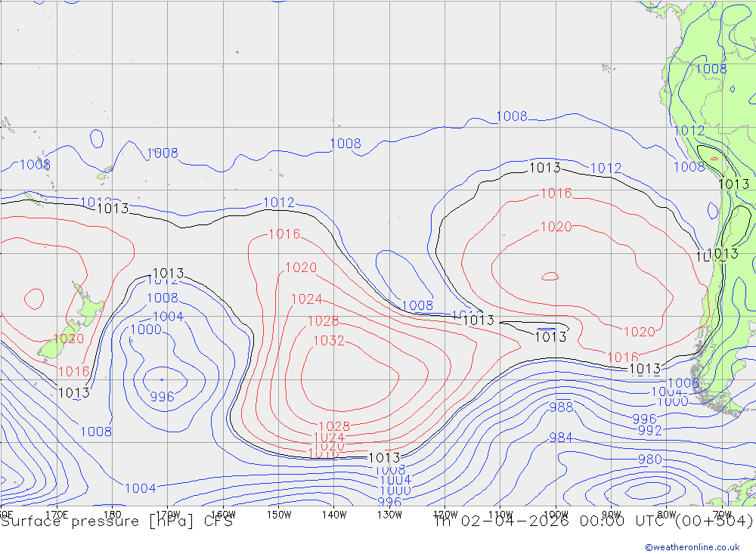Select the 'Surface pressure [hPa] CFS' title

[116, 522]
